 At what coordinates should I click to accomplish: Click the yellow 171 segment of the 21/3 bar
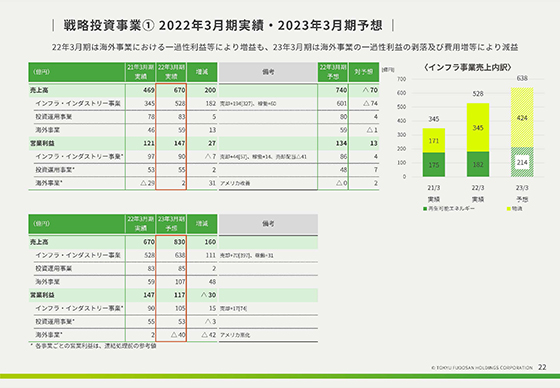pos(434,140)
